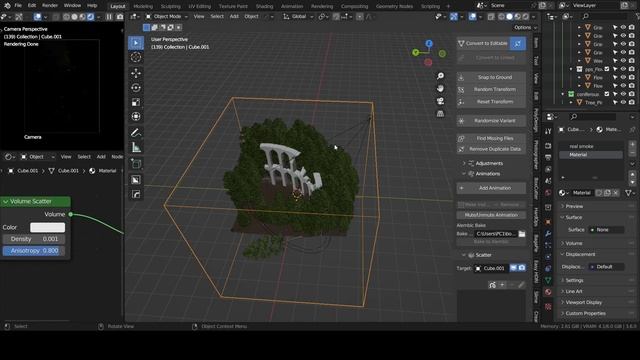
Task: Hide the Wee object with eye icon
Action: click(x=623, y=60)
